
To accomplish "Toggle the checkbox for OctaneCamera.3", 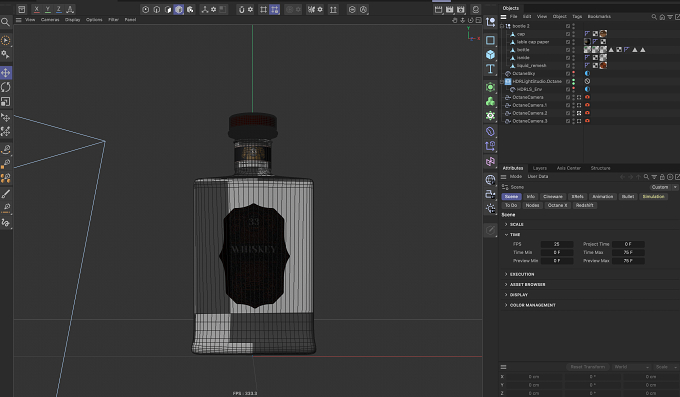I will [x=568, y=121].
